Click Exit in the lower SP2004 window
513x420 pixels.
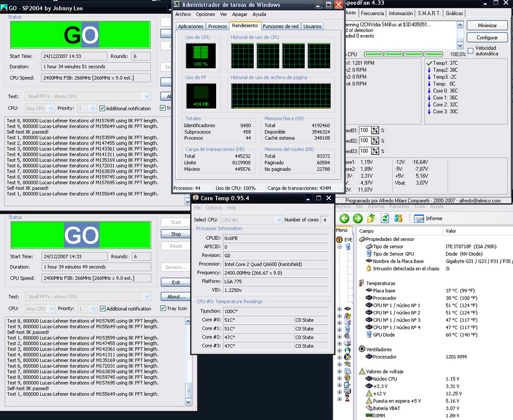[176, 282]
